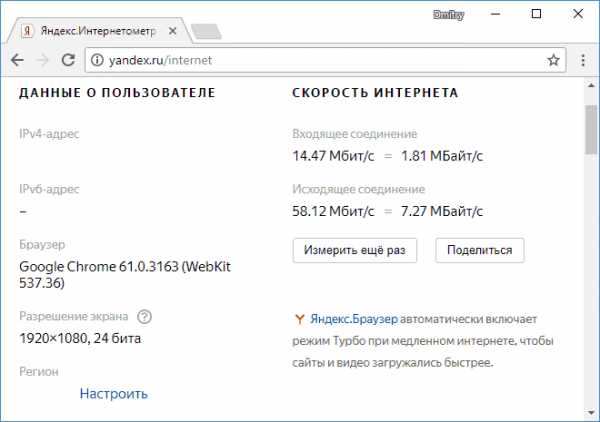Minimize the Chrome window
The width and height of the screenshot is (600, 422).
click(496, 14)
